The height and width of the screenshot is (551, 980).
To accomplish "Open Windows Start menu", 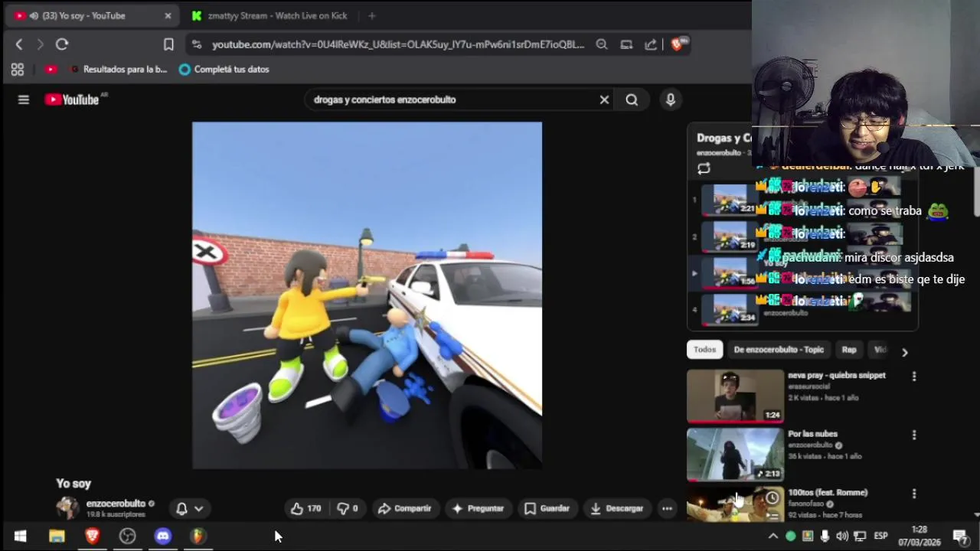I will [20, 536].
